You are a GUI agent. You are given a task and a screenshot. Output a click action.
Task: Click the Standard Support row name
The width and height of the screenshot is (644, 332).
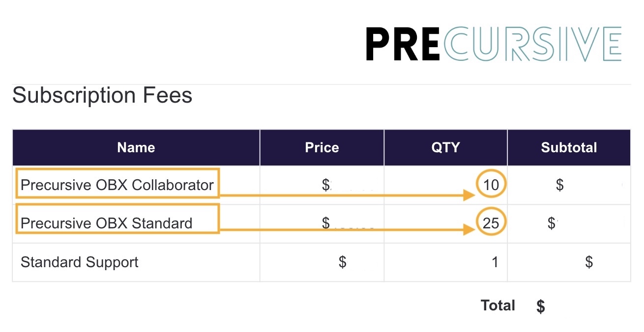(x=80, y=262)
